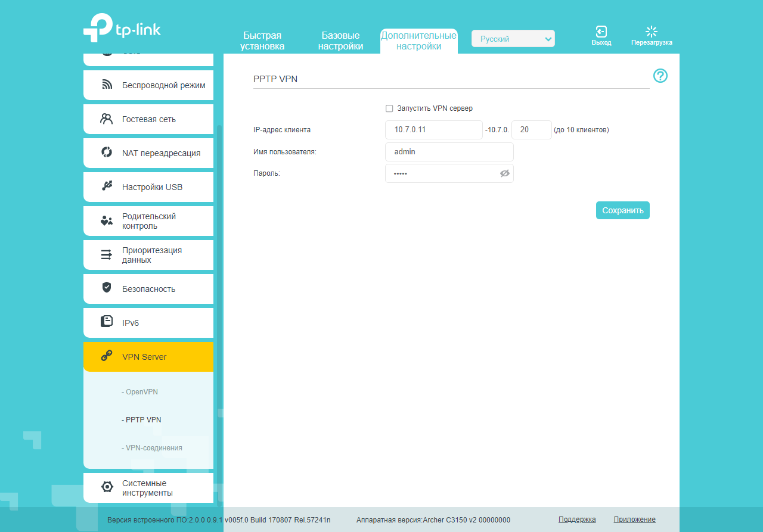Viewport: 763px width, 532px height.
Task: Switch to Быстрая установка tab
Action: point(262,41)
